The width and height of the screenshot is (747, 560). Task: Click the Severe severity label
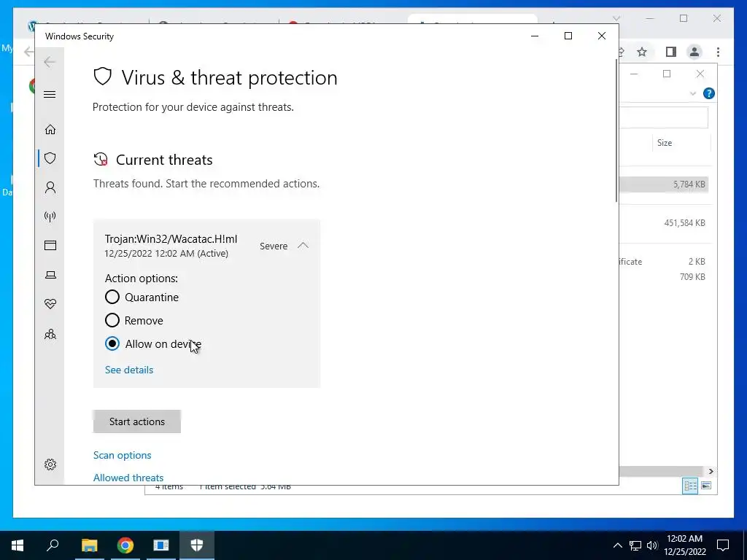coord(274,246)
